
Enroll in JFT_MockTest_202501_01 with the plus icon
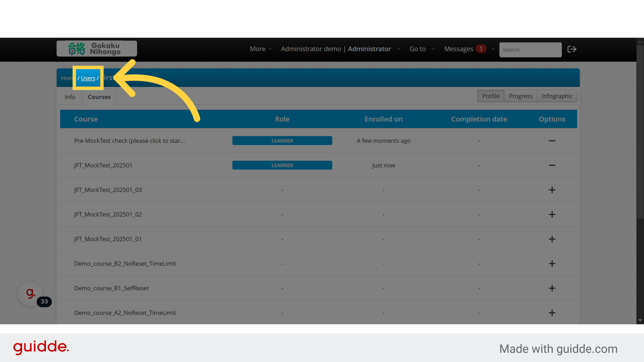click(x=552, y=239)
